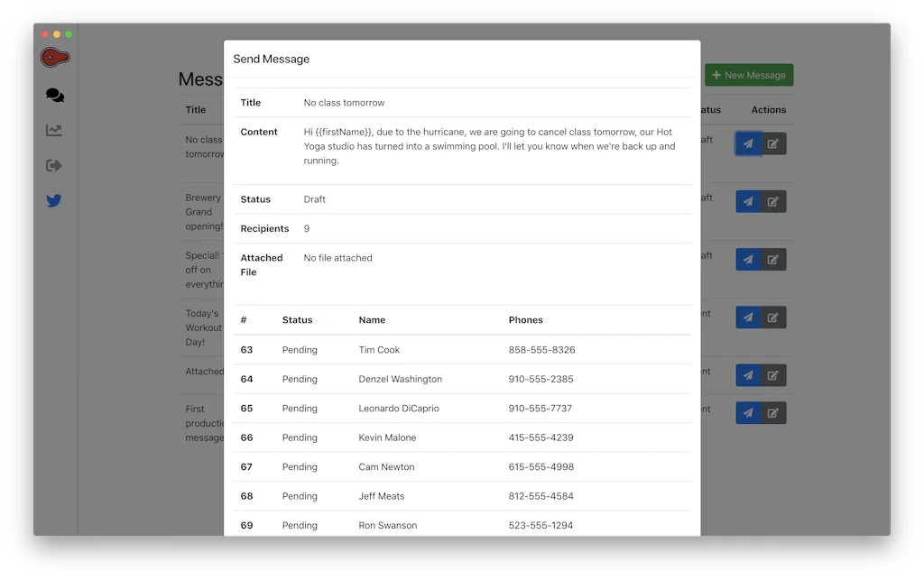Edit the Today's Workout message

(773, 318)
